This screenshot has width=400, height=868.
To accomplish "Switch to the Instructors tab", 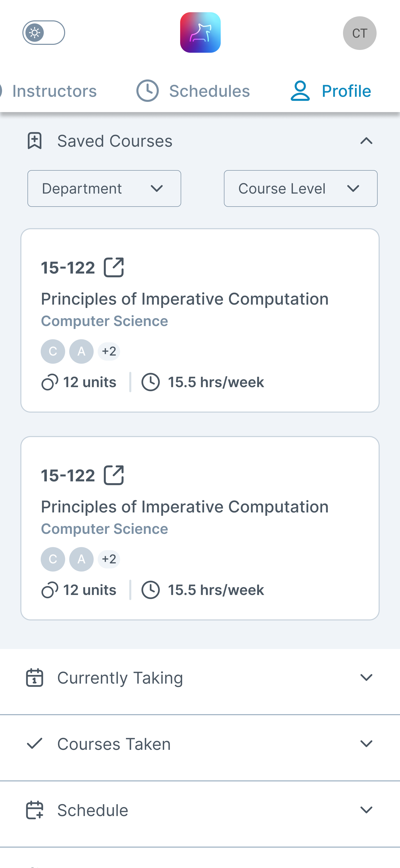I will [54, 91].
